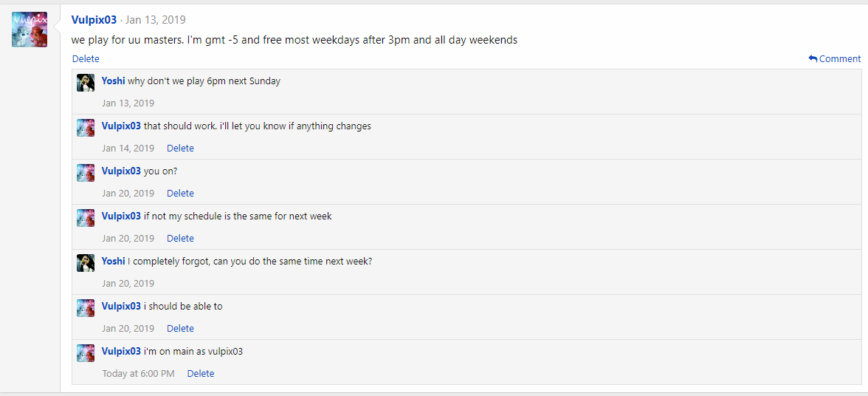The height and width of the screenshot is (396, 868).
Task: Delete the "that should work" comment
Action: click(180, 148)
